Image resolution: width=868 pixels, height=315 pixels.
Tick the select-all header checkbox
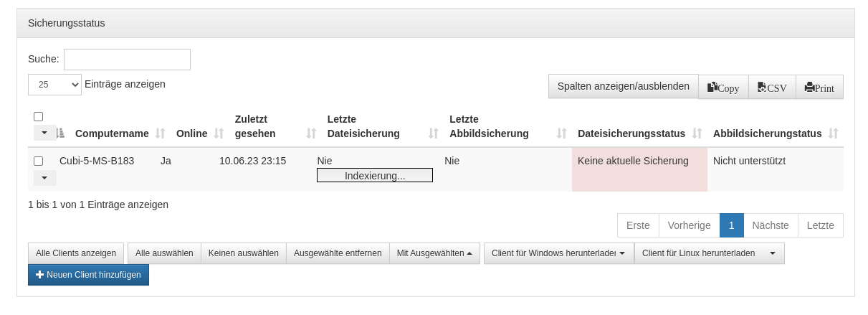click(x=39, y=116)
